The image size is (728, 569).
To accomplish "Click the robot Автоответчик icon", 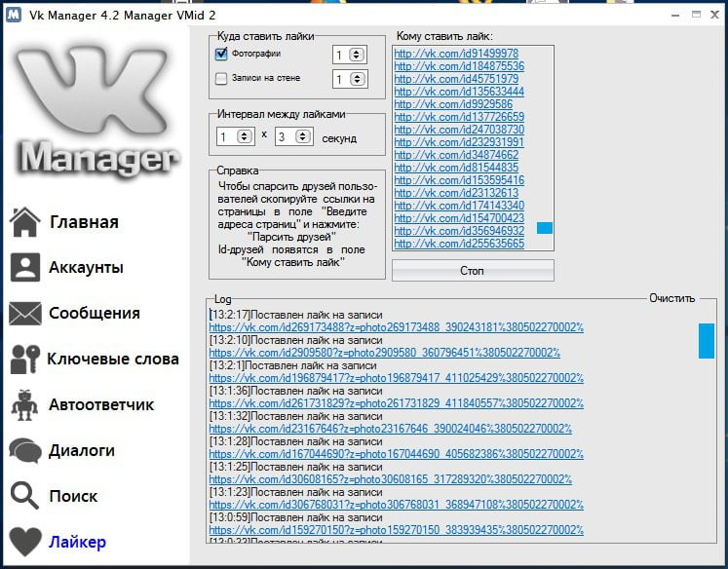I will pos(25,404).
